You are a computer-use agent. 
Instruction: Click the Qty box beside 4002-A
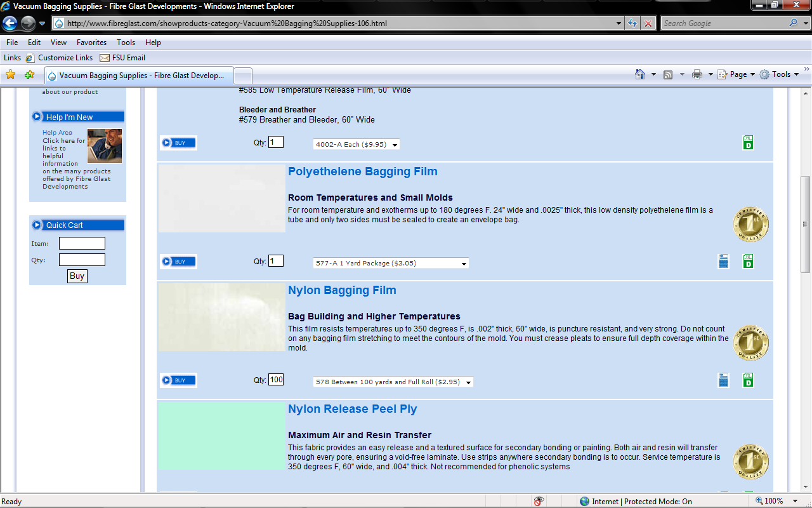276,142
